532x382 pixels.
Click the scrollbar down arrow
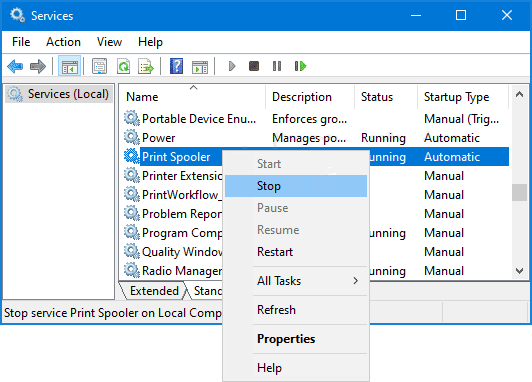click(x=519, y=271)
